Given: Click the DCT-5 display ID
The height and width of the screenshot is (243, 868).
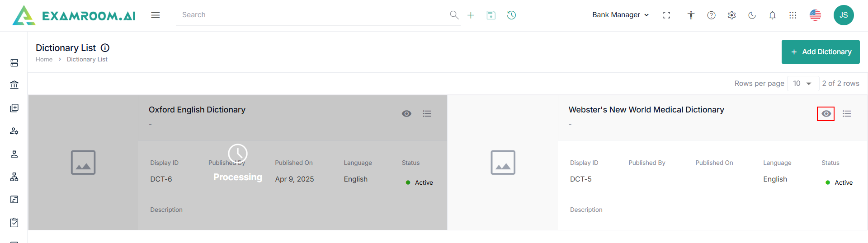Looking at the screenshot, I should pyautogui.click(x=581, y=179).
